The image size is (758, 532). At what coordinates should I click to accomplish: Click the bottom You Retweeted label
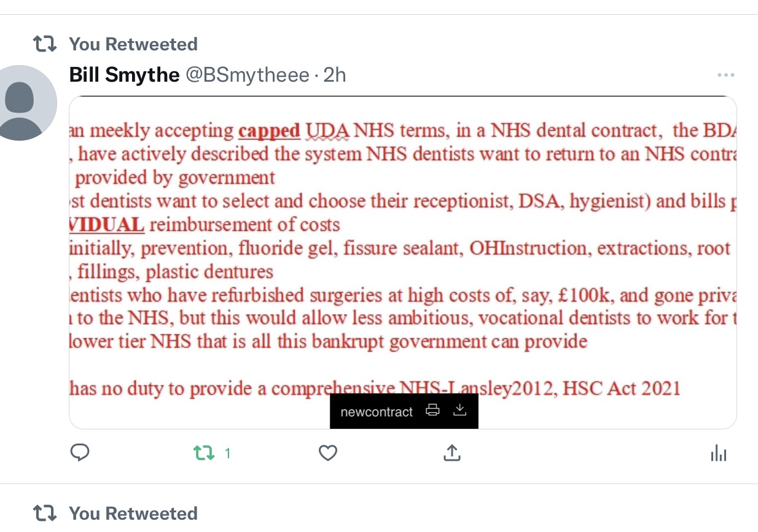[x=133, y=514]
